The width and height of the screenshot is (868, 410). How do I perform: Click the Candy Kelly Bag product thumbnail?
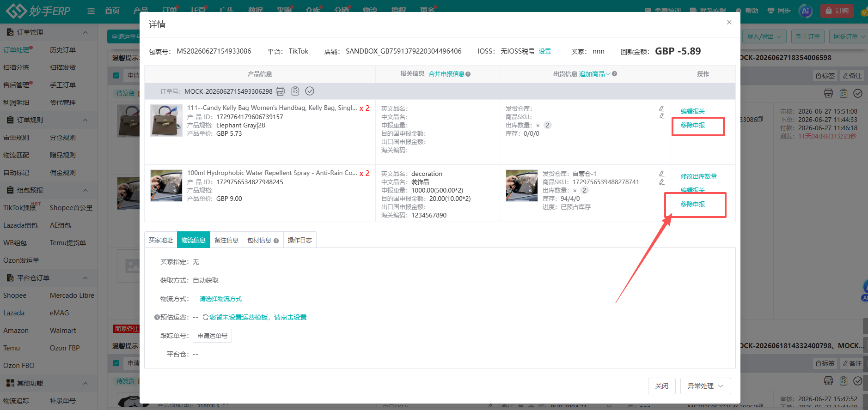coord(166,120)
